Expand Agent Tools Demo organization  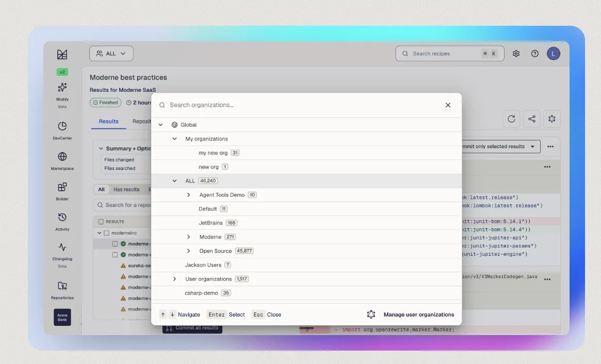(188, 195)
